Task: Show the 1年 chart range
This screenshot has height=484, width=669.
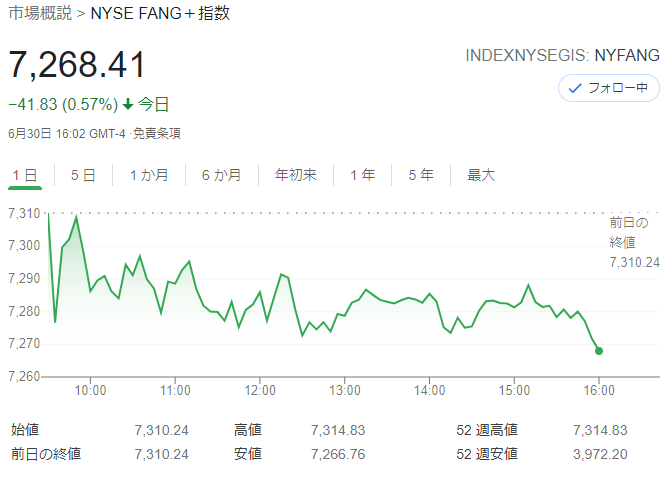Action: [362, 175]
